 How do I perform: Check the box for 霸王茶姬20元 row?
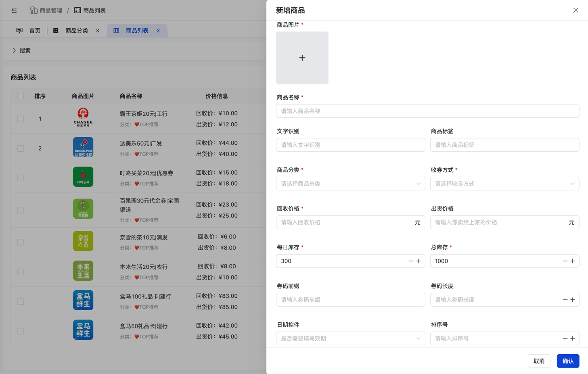21,119
